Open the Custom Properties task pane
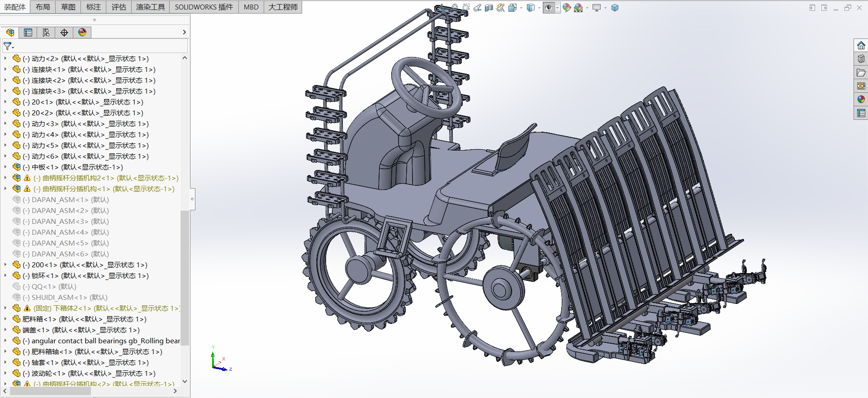 coord(861,113)
